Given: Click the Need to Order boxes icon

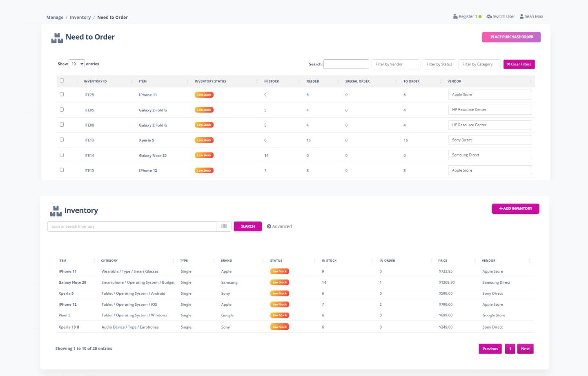Looking at the screenshot, I should pos(57,38).
